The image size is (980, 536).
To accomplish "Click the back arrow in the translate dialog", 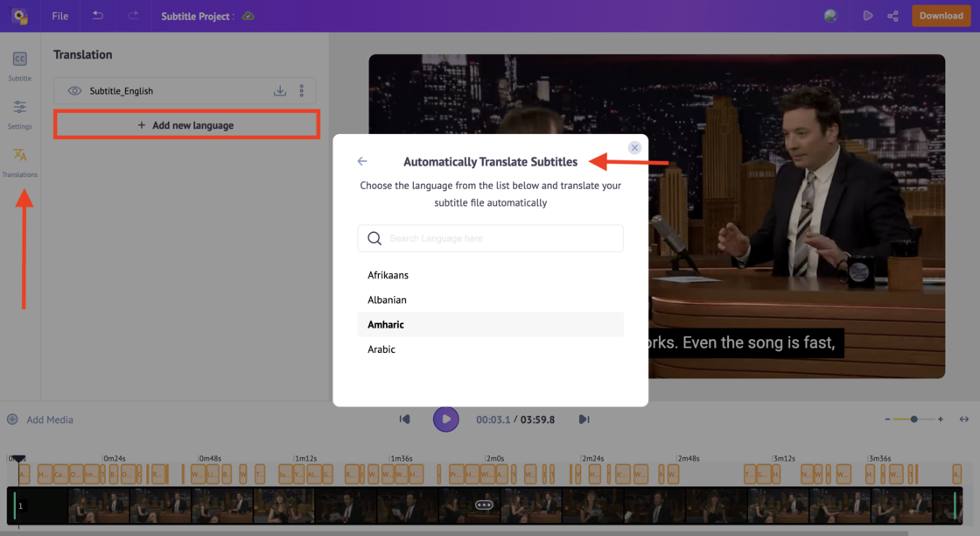I will pyautogui.click(x=362, y=161).
